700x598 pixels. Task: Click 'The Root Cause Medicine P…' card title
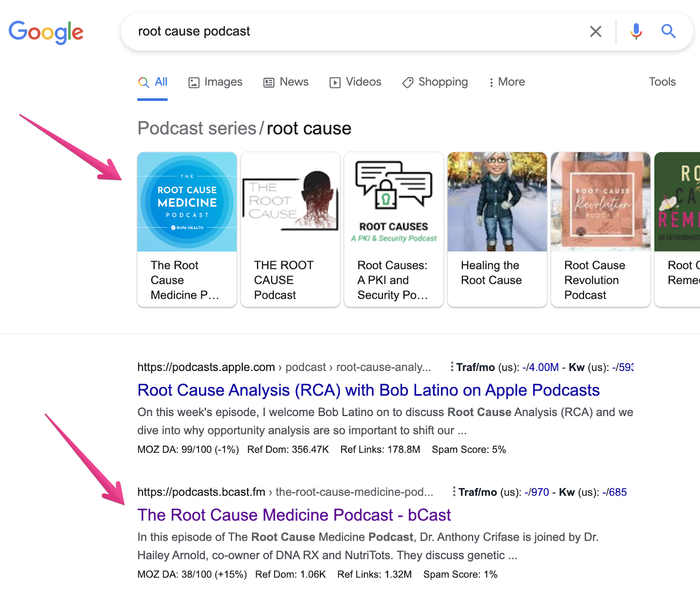tap(185, 280)
